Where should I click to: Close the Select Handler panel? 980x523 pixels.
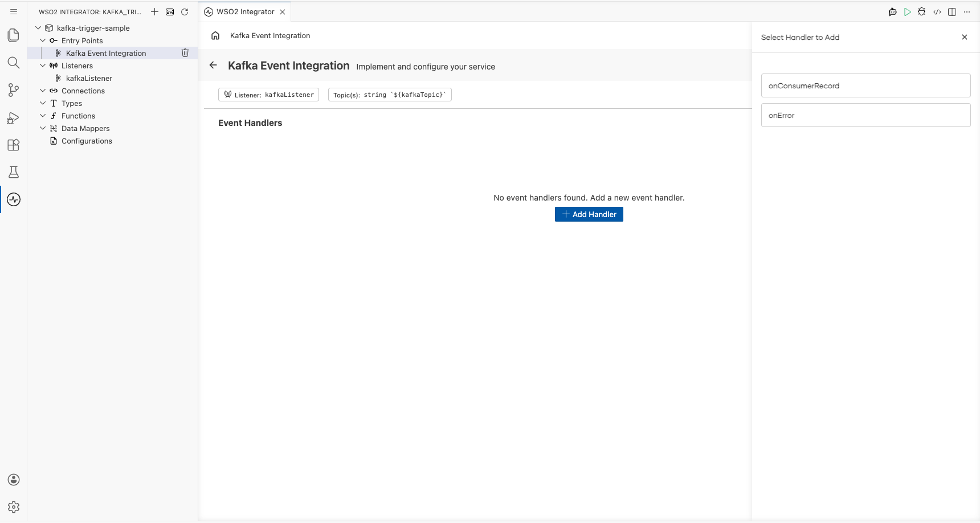pyautogui.click(x=965, y=37)
